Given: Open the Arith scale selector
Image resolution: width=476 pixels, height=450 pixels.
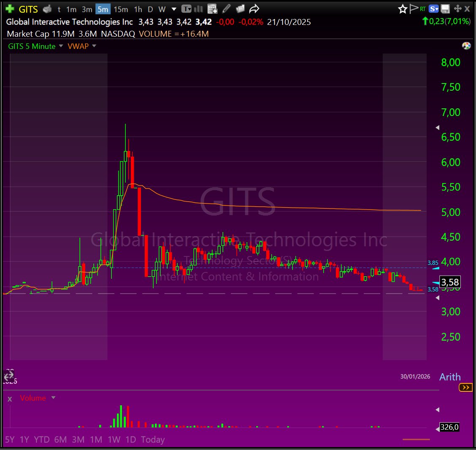Looking at the screenshot, I should point(450,377).
